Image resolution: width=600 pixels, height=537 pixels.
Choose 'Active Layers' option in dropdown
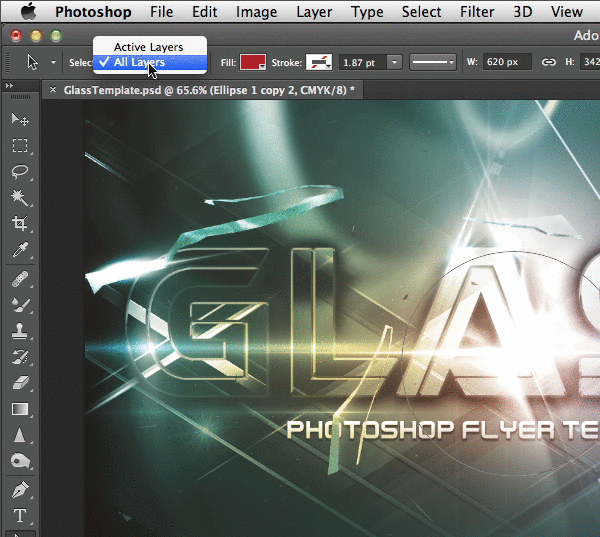(148, 47)
